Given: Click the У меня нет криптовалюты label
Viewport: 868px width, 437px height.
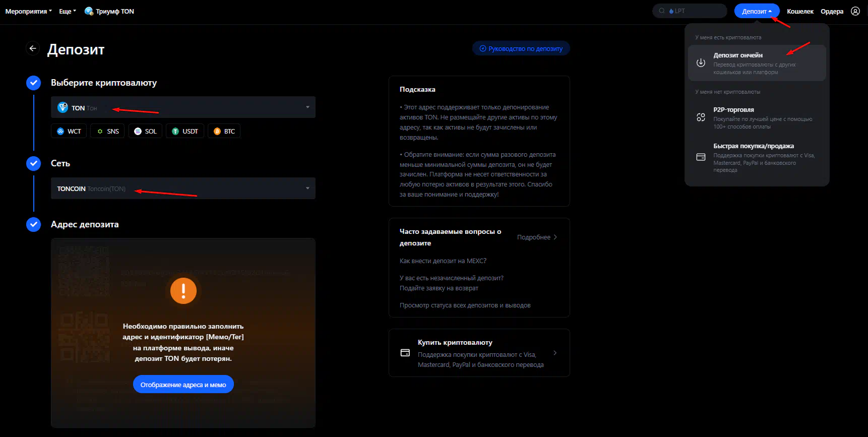Looking at the screenshot, I should (x=727, y=92).
